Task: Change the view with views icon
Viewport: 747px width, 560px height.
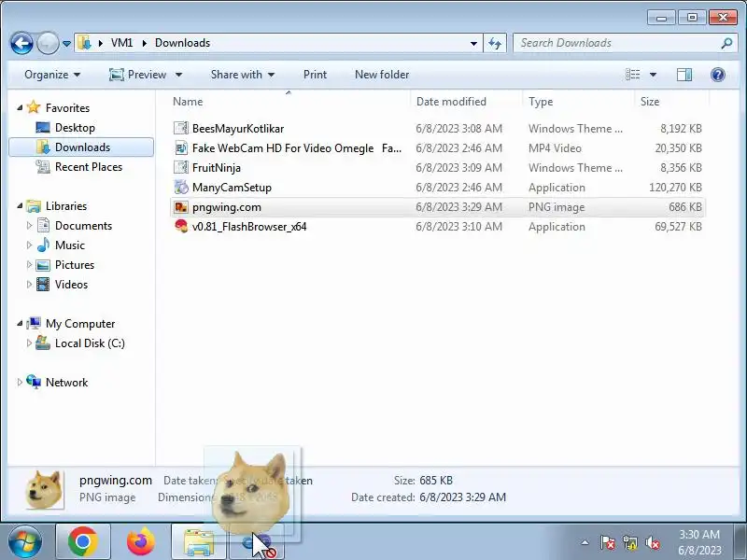Action: pyautogui.click(x=633, y=75)
